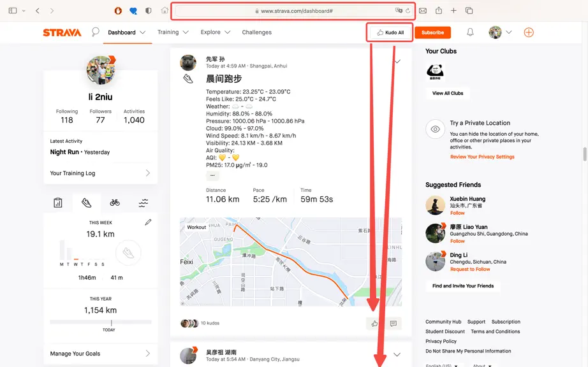Show the tab overview icon

469,10
